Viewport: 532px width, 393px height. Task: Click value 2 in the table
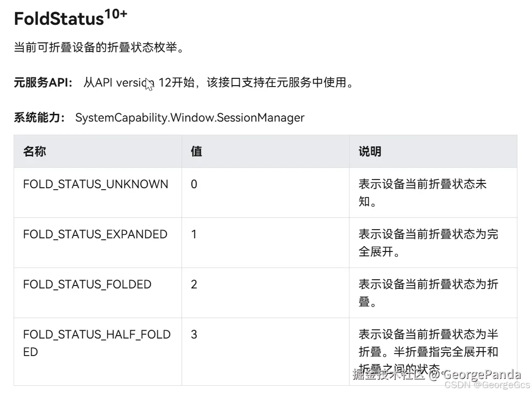click(x=194, y=285)
